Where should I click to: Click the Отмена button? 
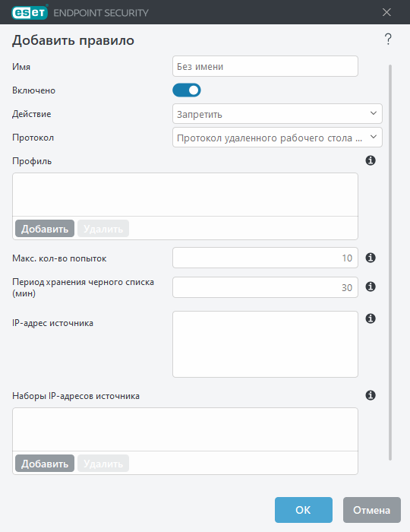372,510
